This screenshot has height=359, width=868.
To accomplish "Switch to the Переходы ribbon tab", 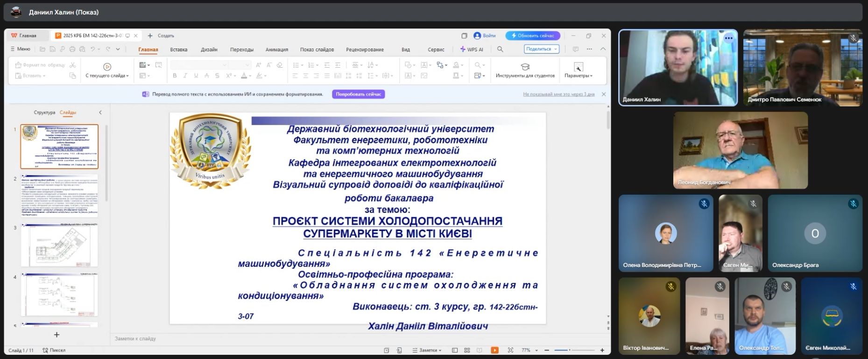I will pos(242,49).
